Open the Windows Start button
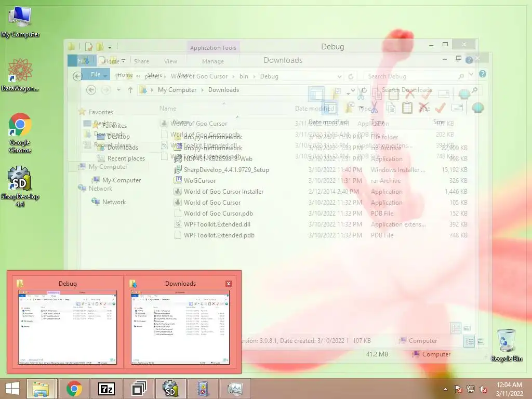532x399 pixels. [12, 389]
